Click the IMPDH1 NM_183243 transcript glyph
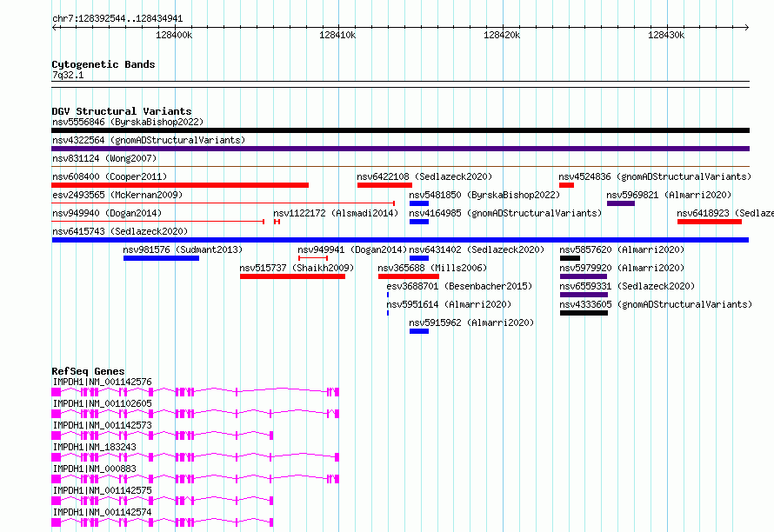Viewport: 774px width, 532px height. click(196, 457)
